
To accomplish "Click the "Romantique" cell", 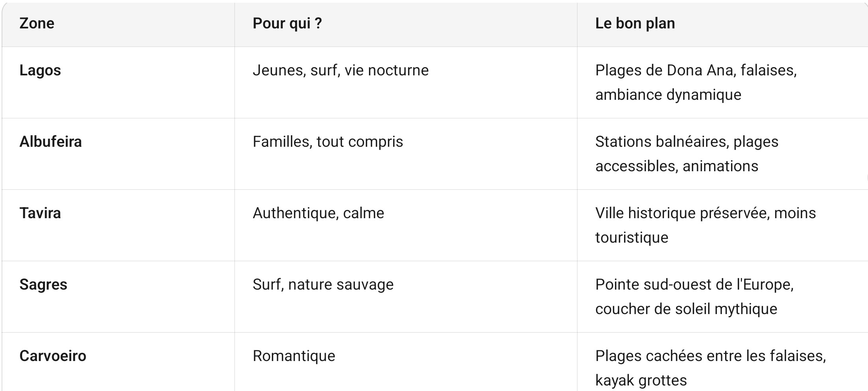I will tap(294, 356).
